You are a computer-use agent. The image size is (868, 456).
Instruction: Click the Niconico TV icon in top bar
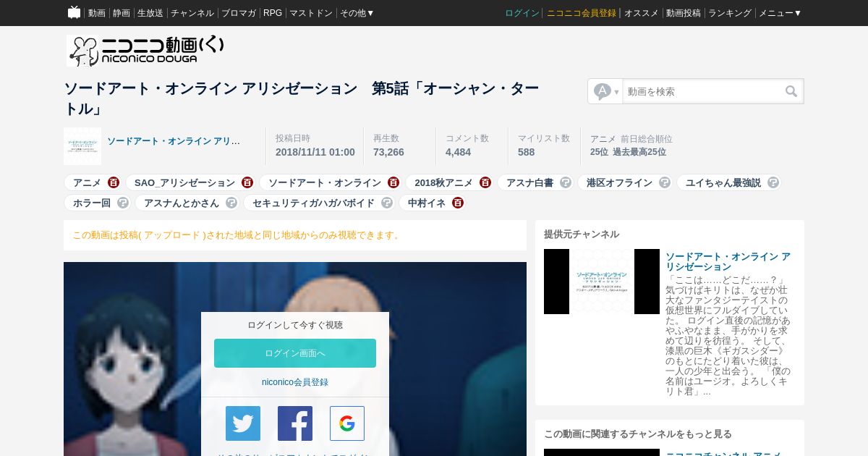[x=74, y=12]
